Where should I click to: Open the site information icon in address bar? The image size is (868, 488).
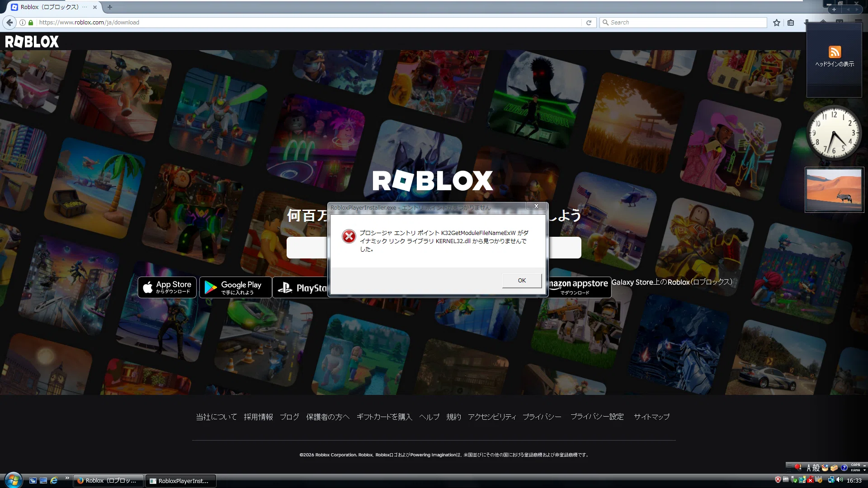point(22,22)
